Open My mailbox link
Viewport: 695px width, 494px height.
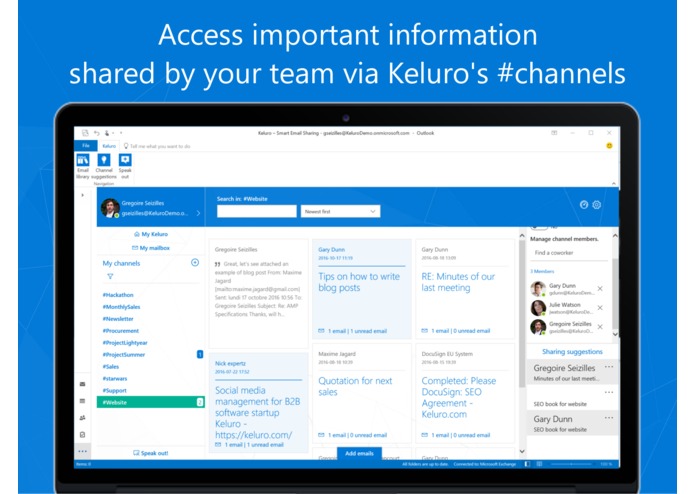pos(151,248)
